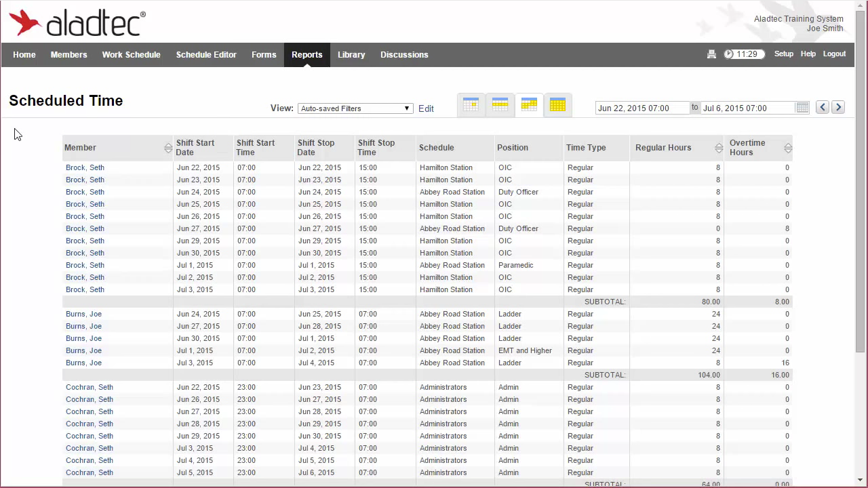Screen dimensions: 868x488
Task: Click the Edit link beside View filter
Action: [426, 108]
